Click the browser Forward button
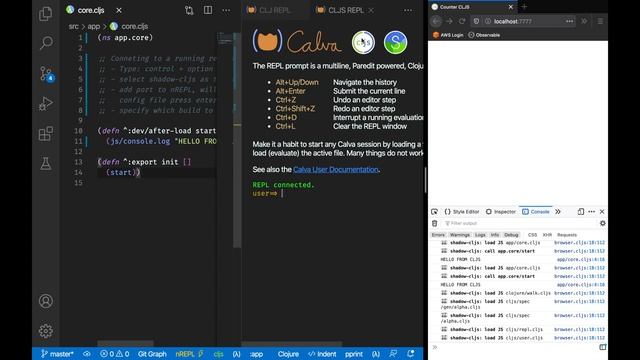 [449, 21]
